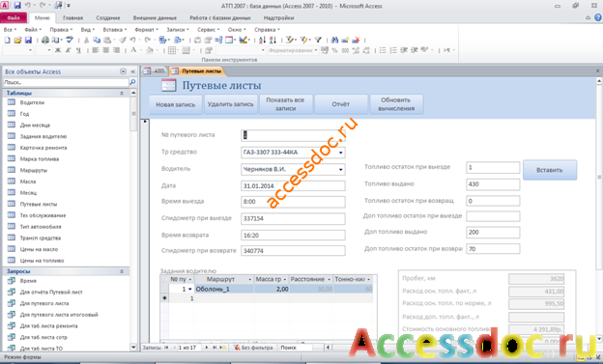Screen dimensions: 603x364
Task: Click the Copy toolbar icon
Action: (97, 40)
